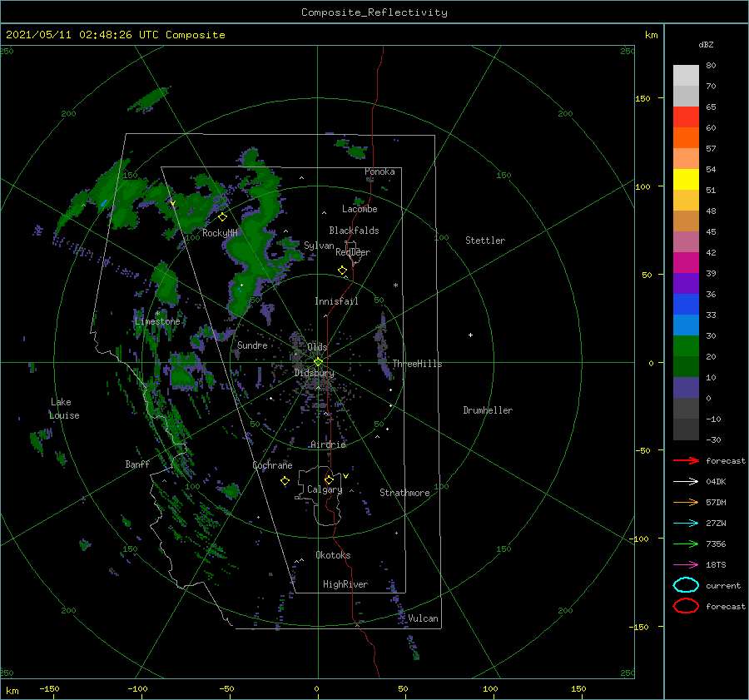Pick the 36–39 dBZ purple swatch
749x700 pixels.
coord(686,284)
